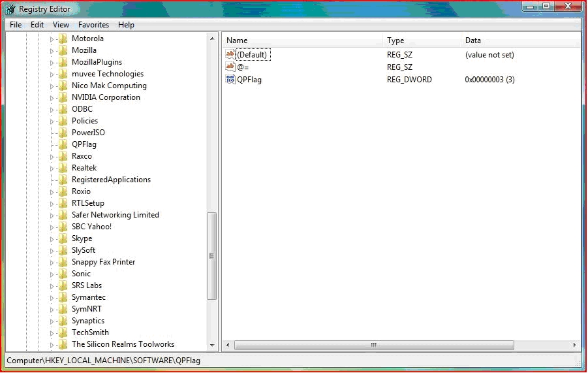Open the View menu
This screenshot has width=588, height=373.
(61, 25)
